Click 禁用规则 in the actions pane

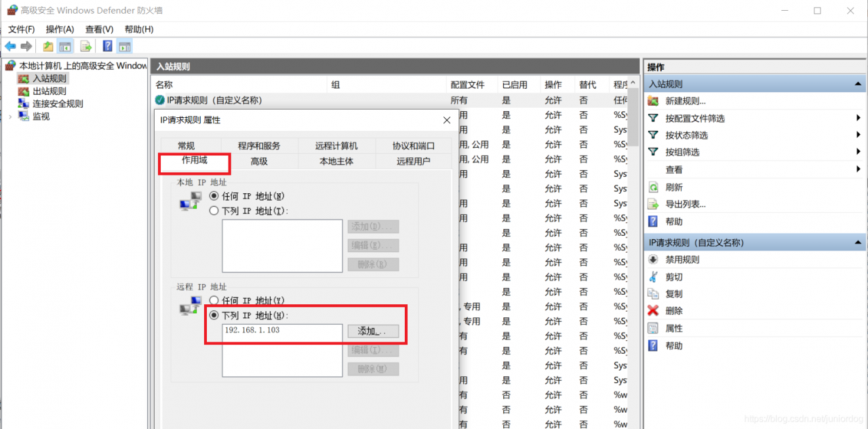point(682,260)
